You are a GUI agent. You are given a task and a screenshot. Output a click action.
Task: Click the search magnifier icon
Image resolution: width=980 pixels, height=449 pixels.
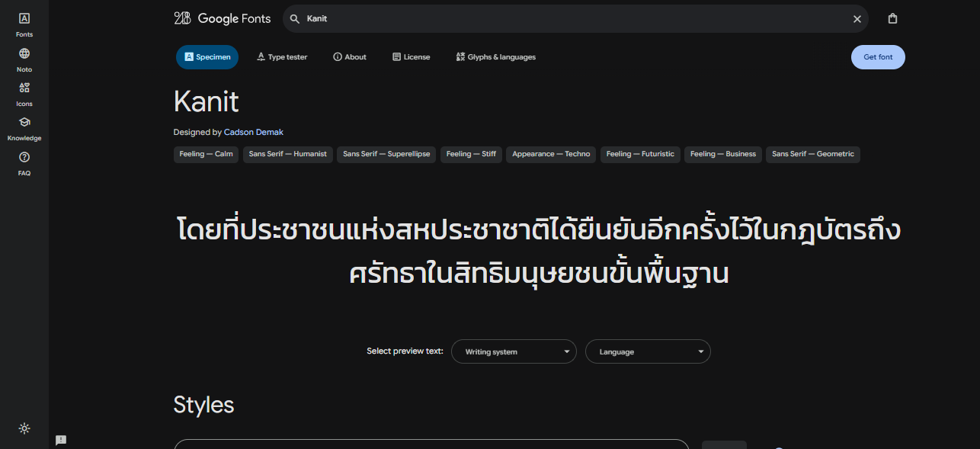(x=295, y=18)
